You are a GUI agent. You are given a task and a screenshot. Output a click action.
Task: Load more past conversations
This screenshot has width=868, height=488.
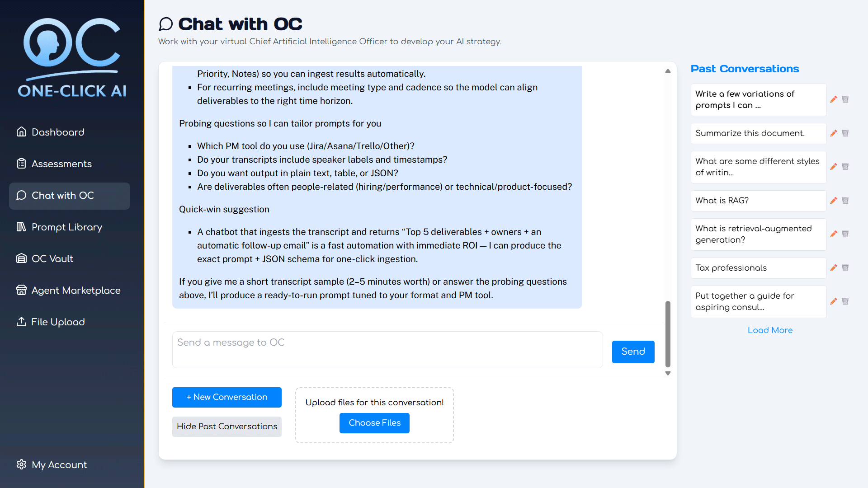(770, 330)
